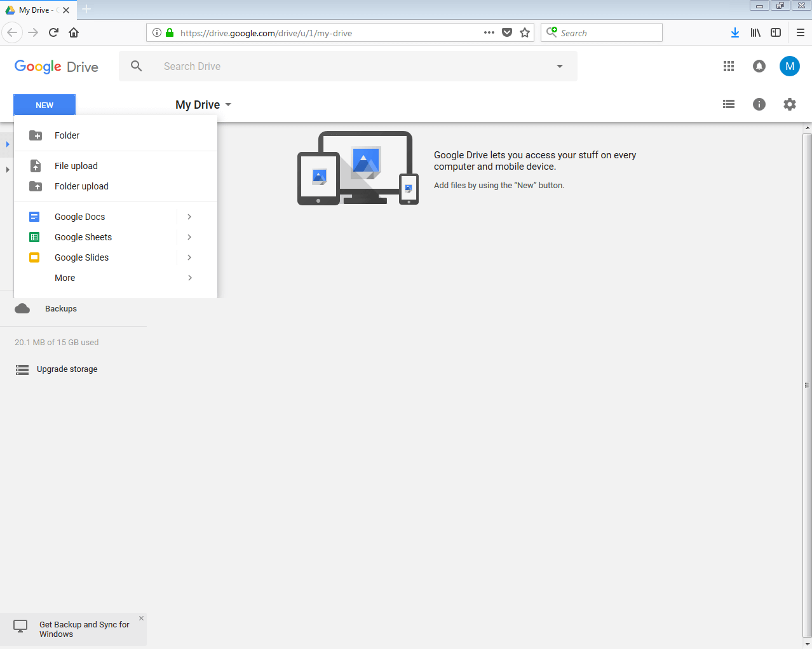
Task: Choose Folder from the New menu
Action: tap(116, 135)
